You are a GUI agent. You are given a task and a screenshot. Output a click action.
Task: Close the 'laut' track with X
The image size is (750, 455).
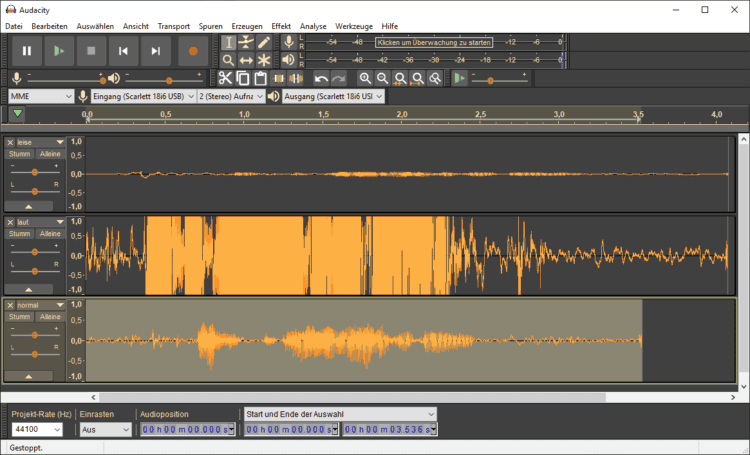tap(10, 222)
